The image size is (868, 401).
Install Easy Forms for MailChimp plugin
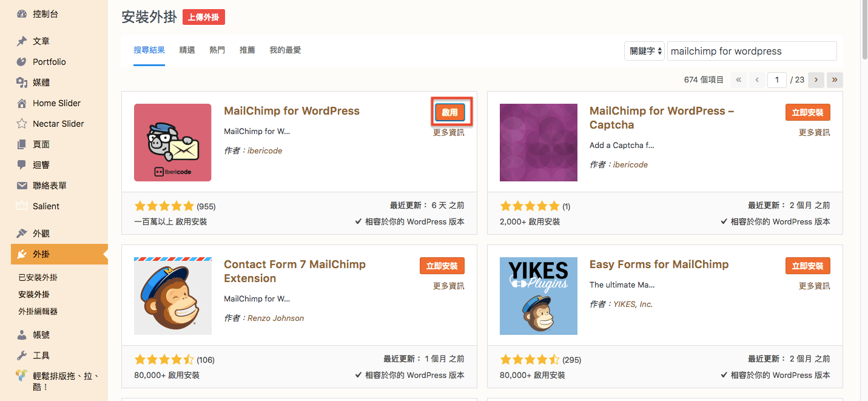pyautogui.click(x=807, y=266)
